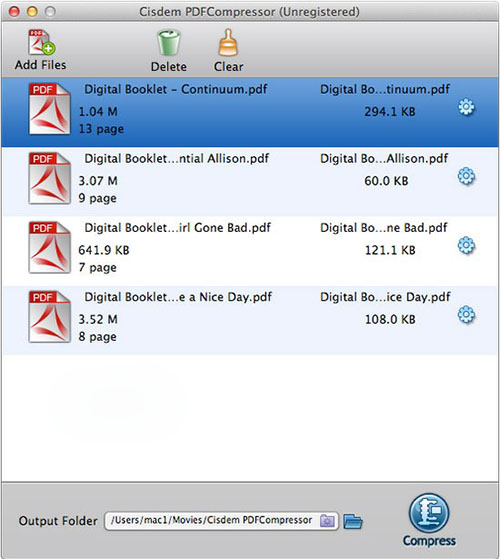Open settings gear for Nice Day.pdf row

(x=466, y=315)
